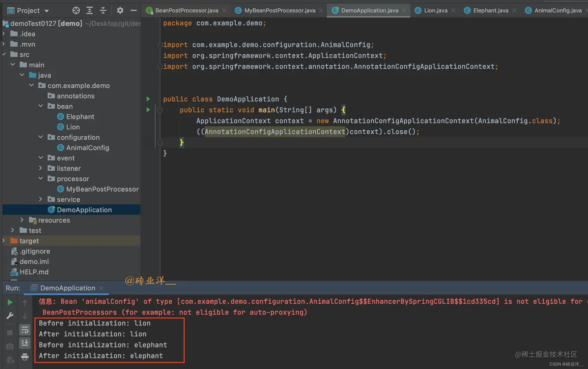Click the Stop square in Run panel
Screen dimensions: 588x369
10,332
